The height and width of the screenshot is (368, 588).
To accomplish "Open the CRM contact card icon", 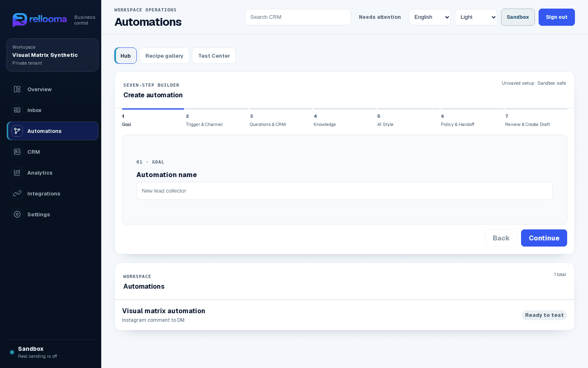I will pyautogui.click(x=17, y=152).
